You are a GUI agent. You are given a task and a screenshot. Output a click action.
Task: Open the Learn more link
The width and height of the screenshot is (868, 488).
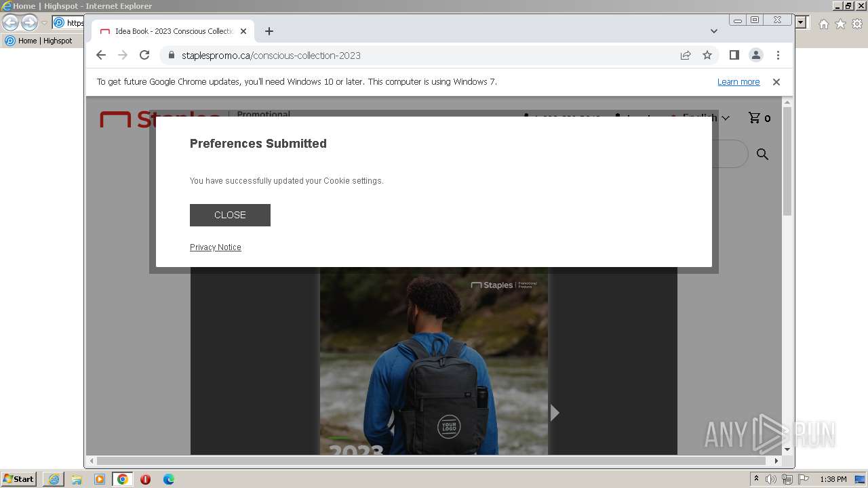point(738,82)
